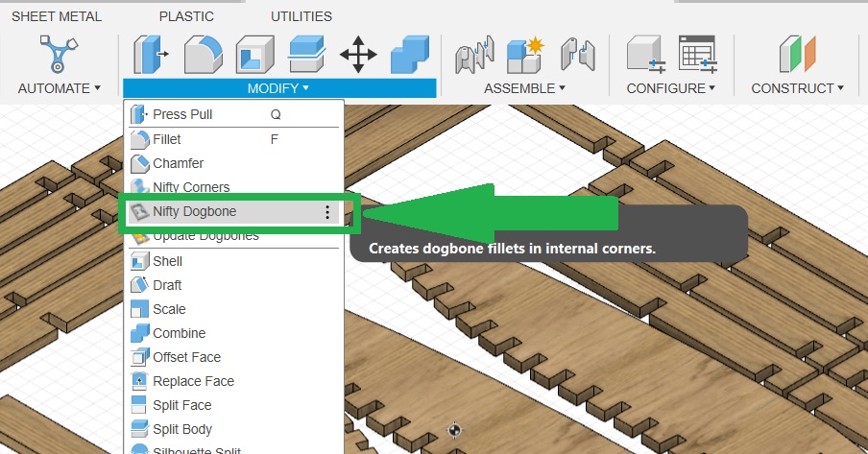Click the Joint icon in Assemble
This screenshot has width=868, height=454.
(x=474, y=54)
